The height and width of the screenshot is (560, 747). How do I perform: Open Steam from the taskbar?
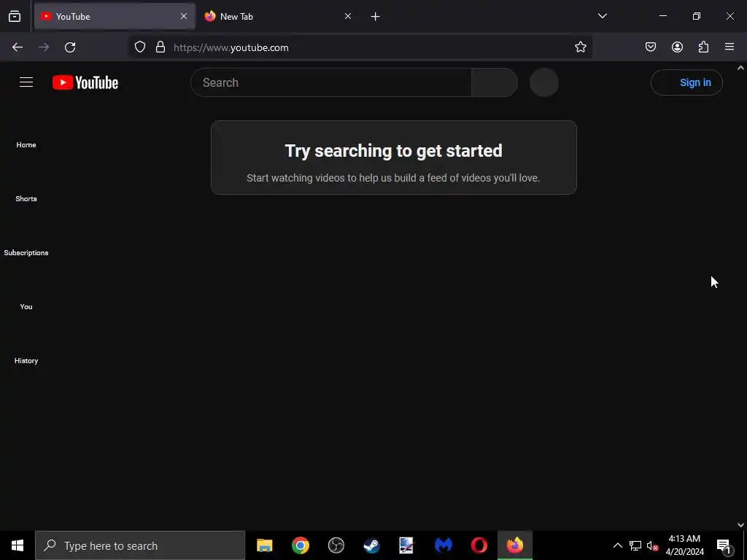[x=371, y=545]
